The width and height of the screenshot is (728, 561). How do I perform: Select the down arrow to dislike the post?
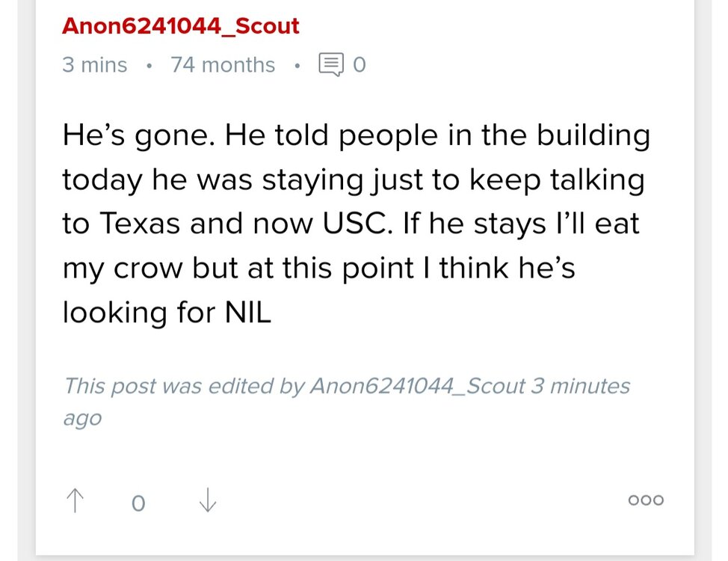pyautogui.click(x=206, y=500)
